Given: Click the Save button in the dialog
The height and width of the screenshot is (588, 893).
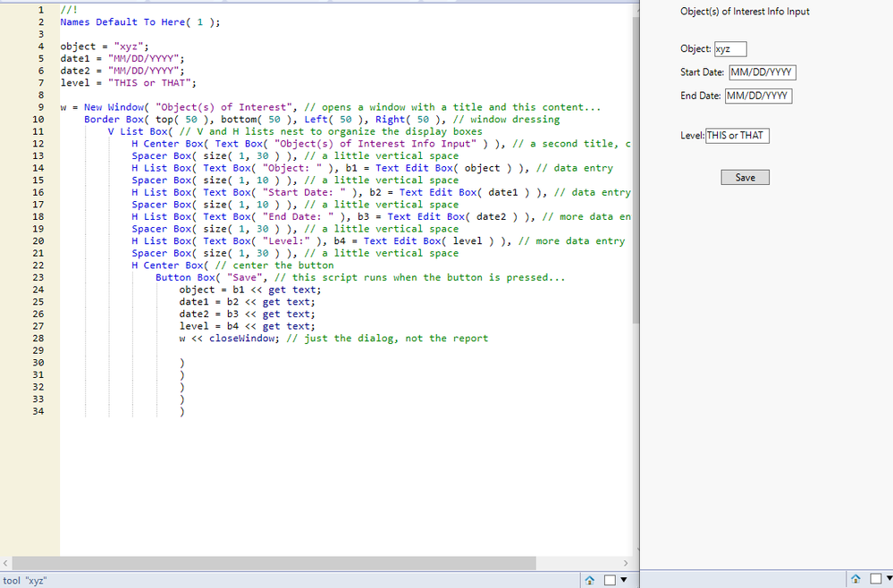Looking at the screenshot, I should (745, 178).
